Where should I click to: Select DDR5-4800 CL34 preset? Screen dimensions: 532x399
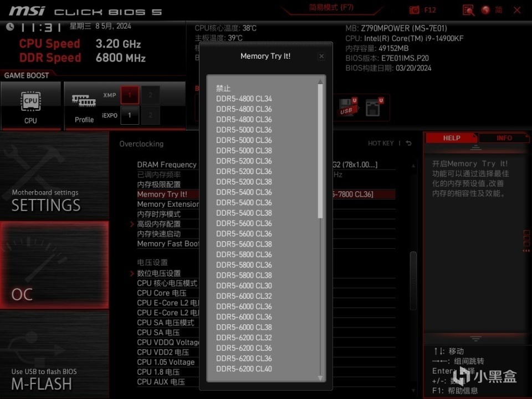(244, 99)
